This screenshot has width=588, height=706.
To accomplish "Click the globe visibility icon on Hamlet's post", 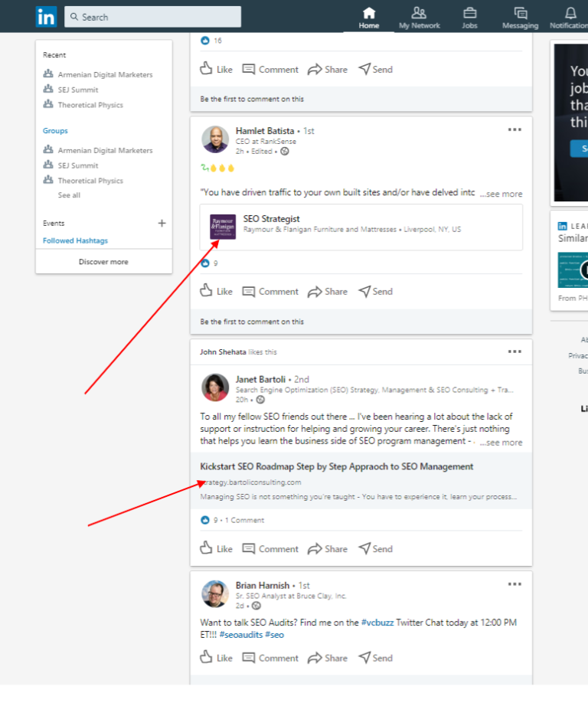I will [285, 152].
